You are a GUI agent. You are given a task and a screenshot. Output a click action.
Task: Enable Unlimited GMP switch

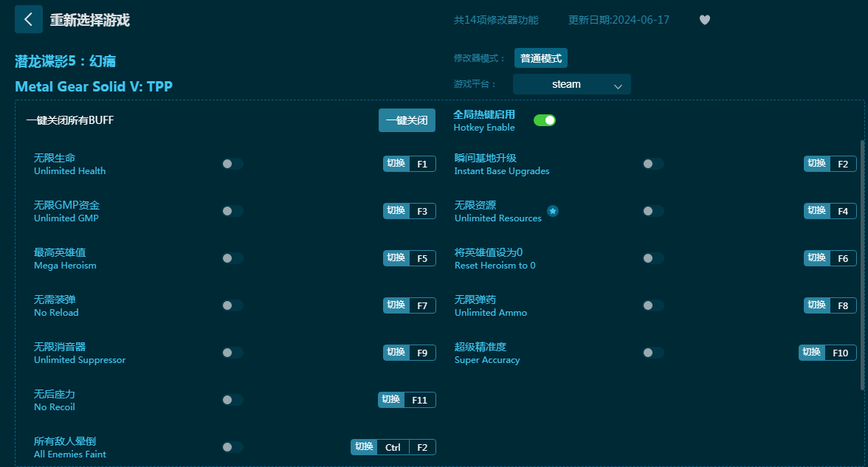click(232, 211)
